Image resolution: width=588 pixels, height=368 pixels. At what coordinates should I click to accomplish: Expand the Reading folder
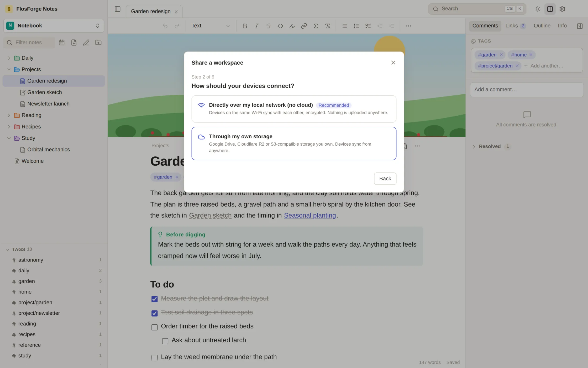9,115
